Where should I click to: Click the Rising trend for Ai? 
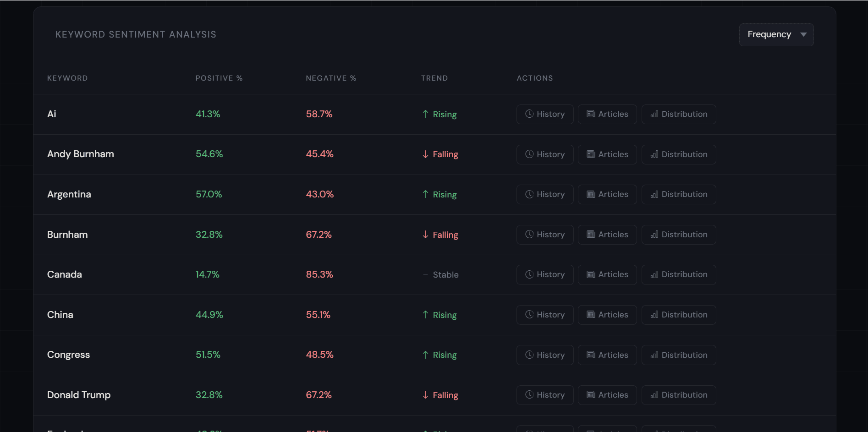click(x=439, y=114)
